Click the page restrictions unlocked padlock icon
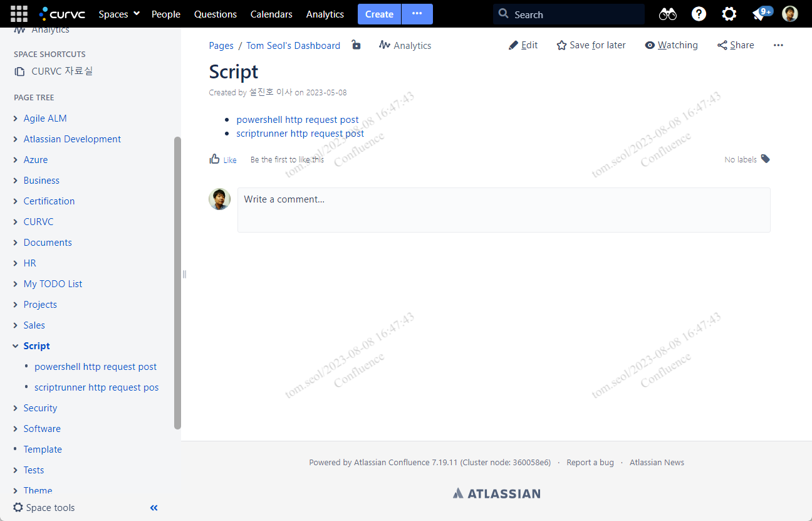The image size is (812, 521). pyautogui.click(x=356, y=45)
